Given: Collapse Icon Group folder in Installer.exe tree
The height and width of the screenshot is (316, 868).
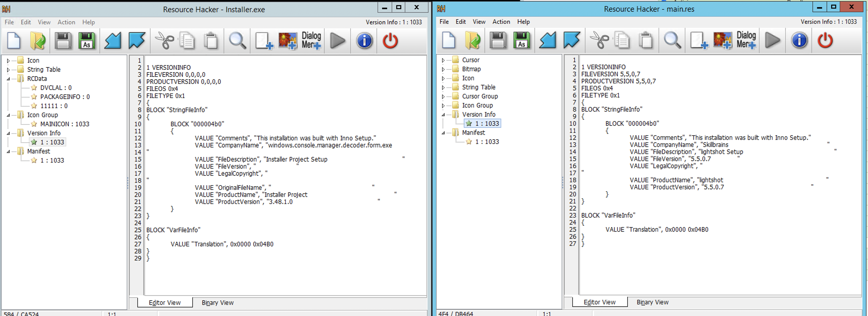Looking at the screenshot, I should pos(8,115).
